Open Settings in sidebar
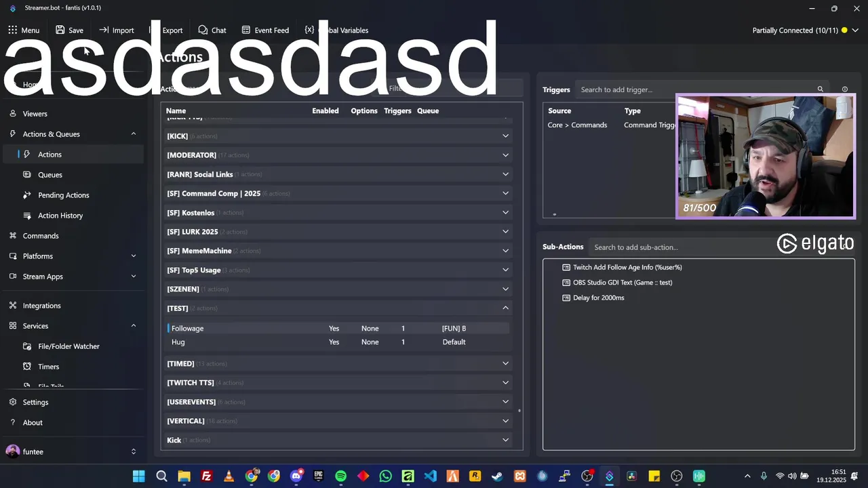The width and height of the screenshot is (868, 488). click(35, 402)
